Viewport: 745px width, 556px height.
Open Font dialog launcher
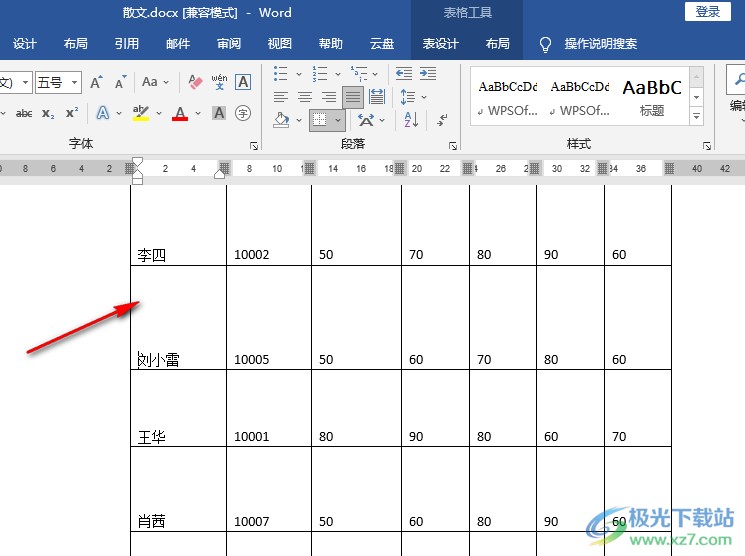coord(254,146)
